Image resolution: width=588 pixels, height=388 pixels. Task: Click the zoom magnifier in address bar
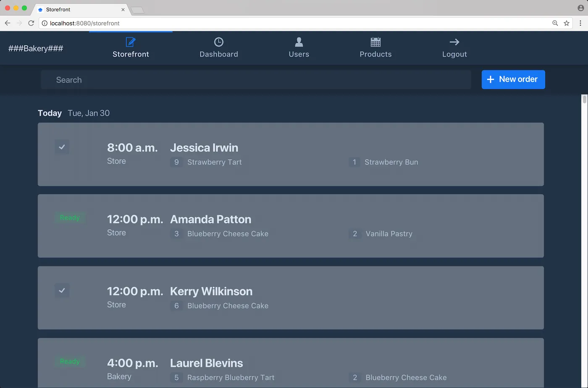pos(555,23)
